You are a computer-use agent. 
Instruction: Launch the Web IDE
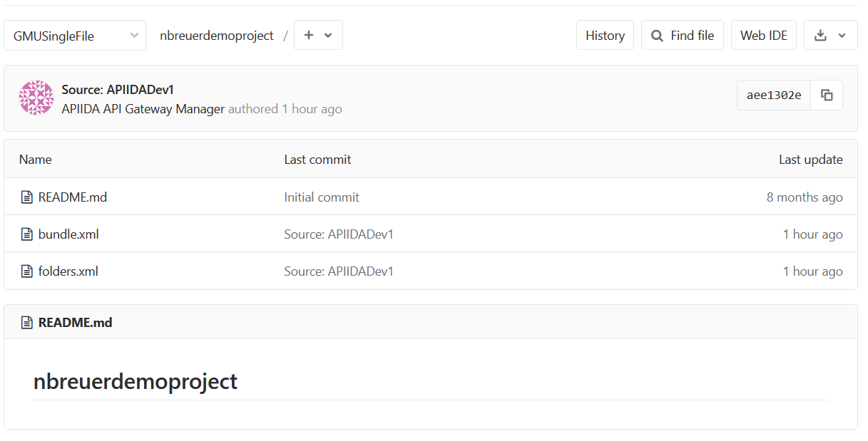click(x=763, y=34)
